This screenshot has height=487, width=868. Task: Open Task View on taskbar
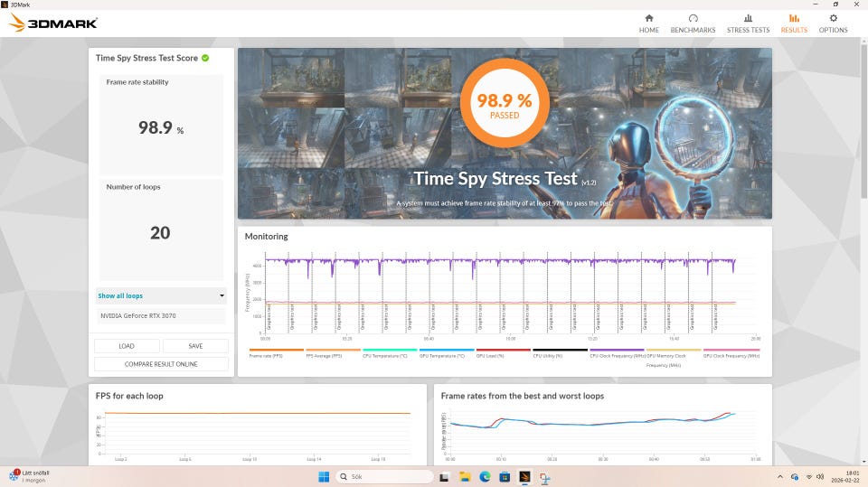[444, 476]
